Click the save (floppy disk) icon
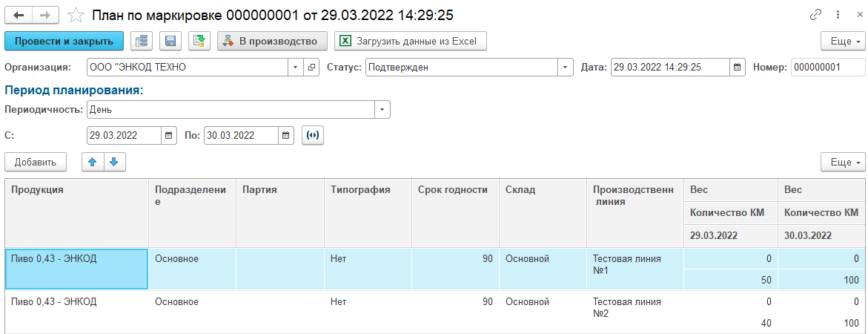Image resolution: width=868 pixels, height=334 pixels. [x=170, y=41]
